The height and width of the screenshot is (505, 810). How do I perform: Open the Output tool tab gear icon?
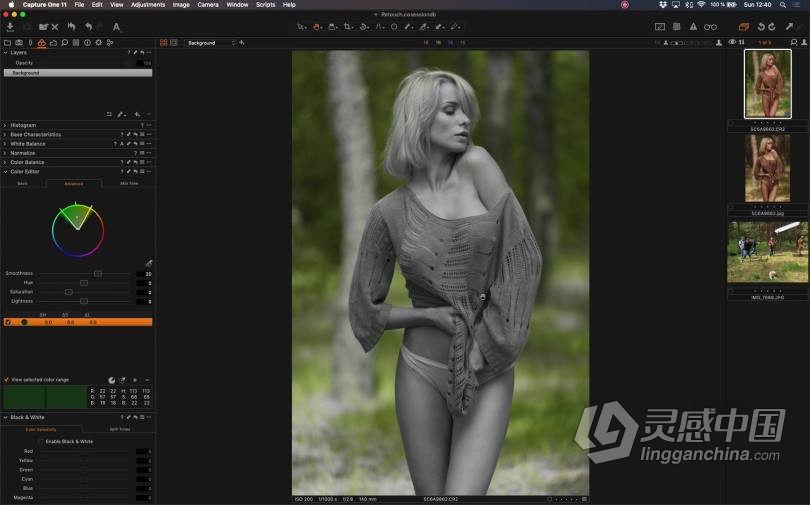point(98,43)
